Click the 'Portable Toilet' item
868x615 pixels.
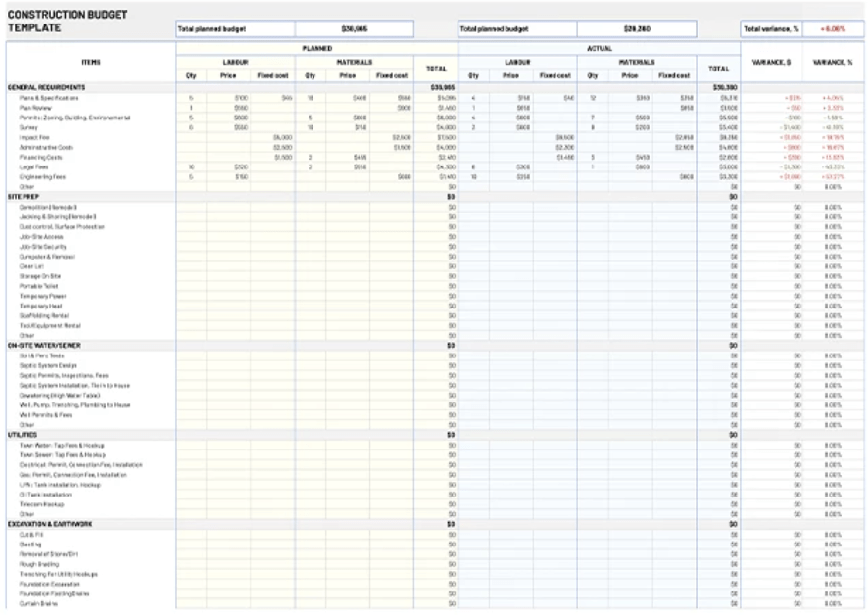click(x=38, y=286)
